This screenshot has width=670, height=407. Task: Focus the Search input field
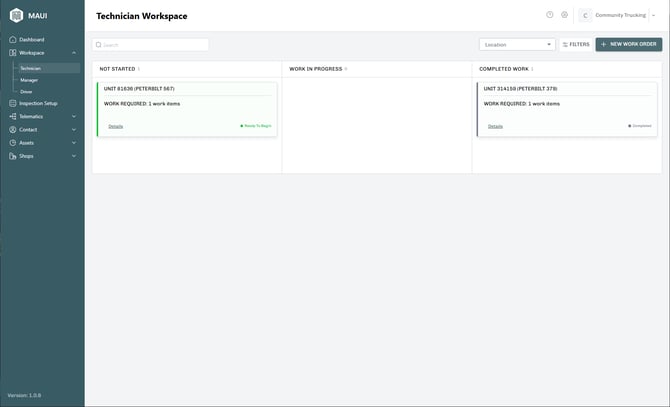(x=150, y=44)
